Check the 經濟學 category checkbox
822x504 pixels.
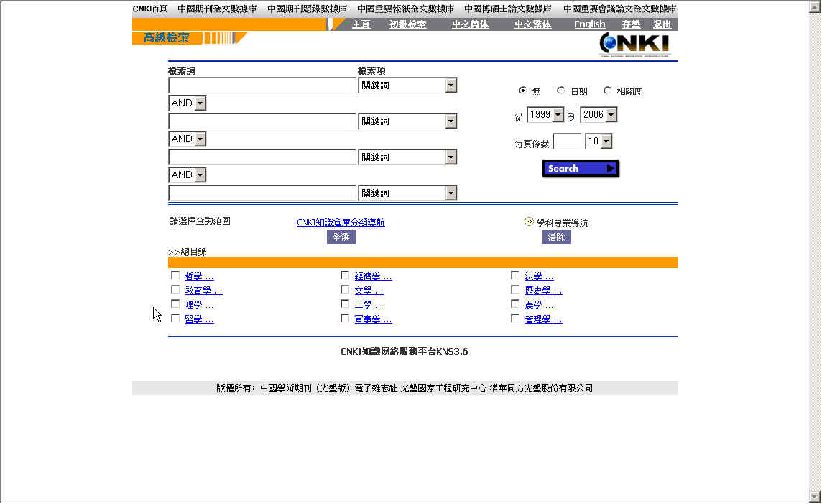[x=345, y=275]
